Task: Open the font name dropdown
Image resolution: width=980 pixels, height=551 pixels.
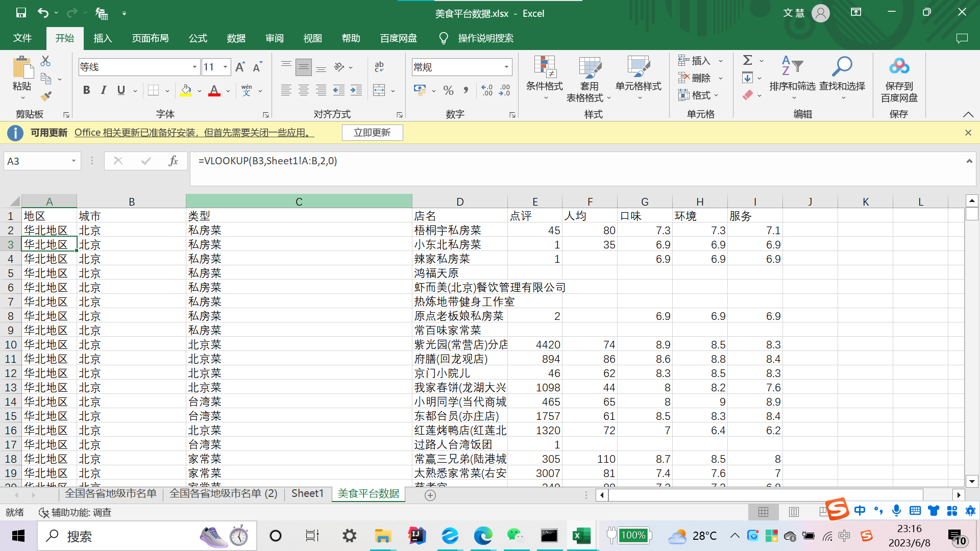Action: (x=194, y=67)
